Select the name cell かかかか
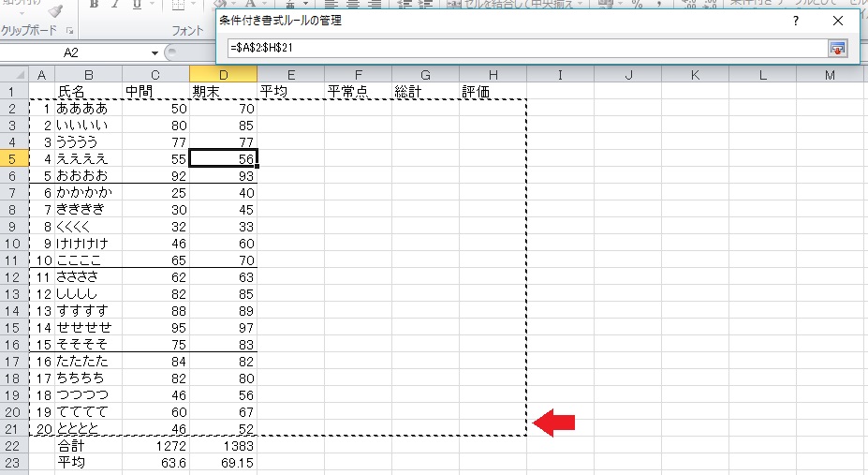 [x=89, y=193]
